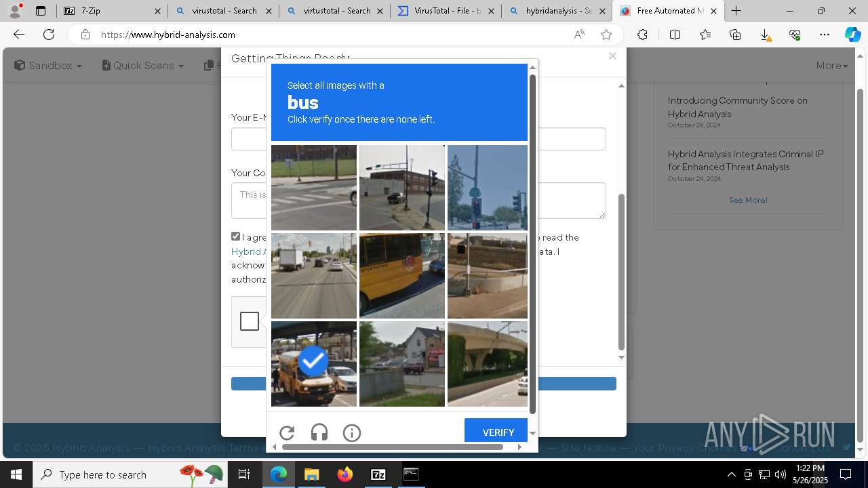868x488 pixels.
Task: Reload the current page
Action: tap(49, 35)
